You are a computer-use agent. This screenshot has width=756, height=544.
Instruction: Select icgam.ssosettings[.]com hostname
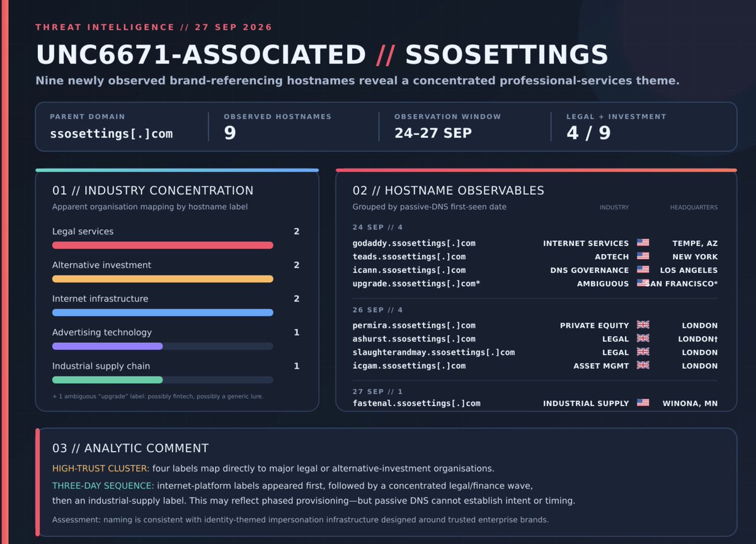coord(409,366)
